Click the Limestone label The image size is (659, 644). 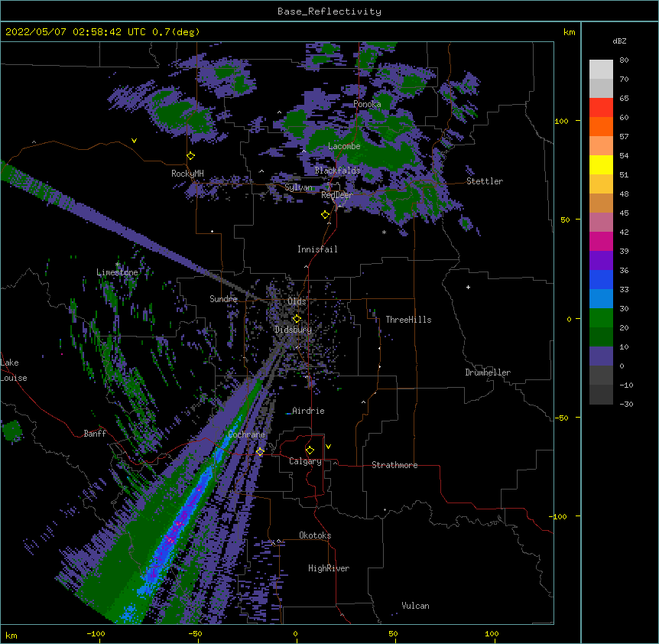tap(117, 272)
